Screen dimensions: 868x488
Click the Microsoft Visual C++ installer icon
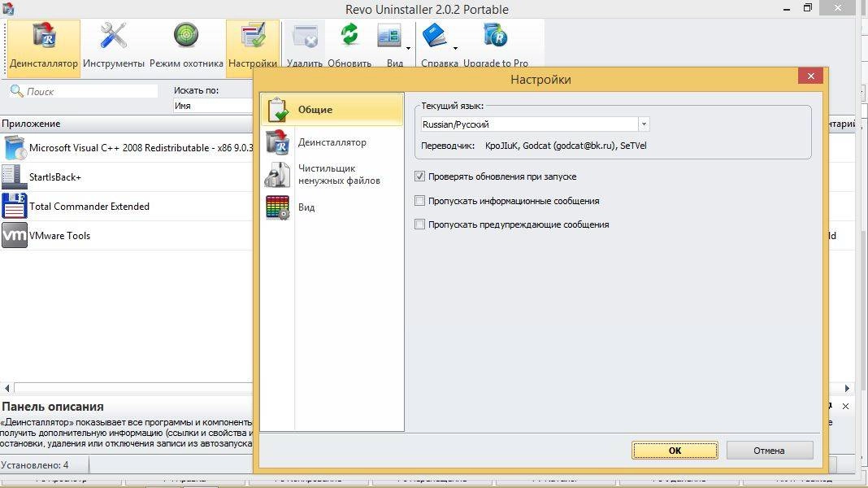15,148
